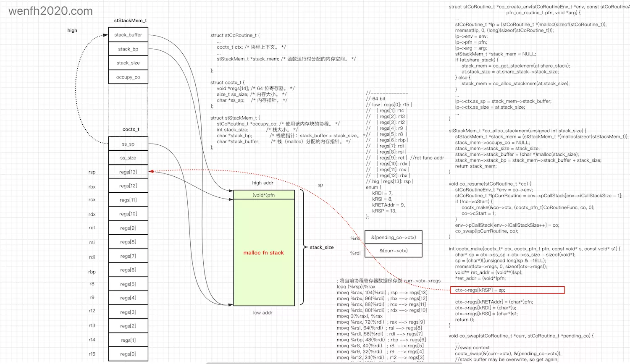
Task: Click the green malloc fn stack area
Action: pos(264,252)
